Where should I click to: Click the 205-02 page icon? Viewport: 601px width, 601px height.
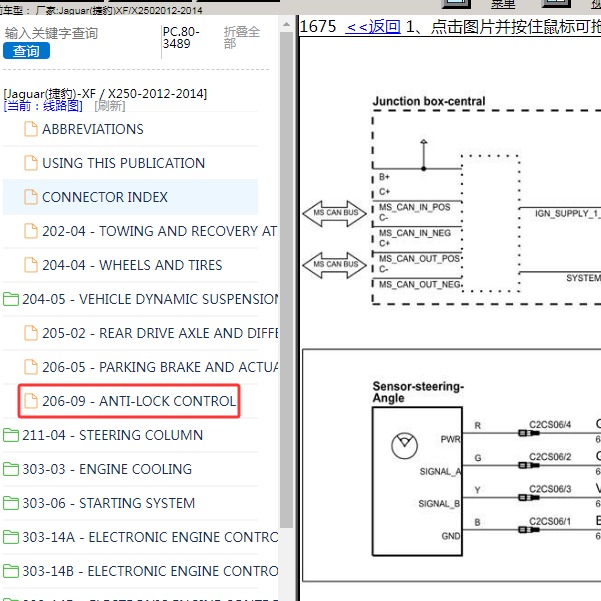coord(31,333)
